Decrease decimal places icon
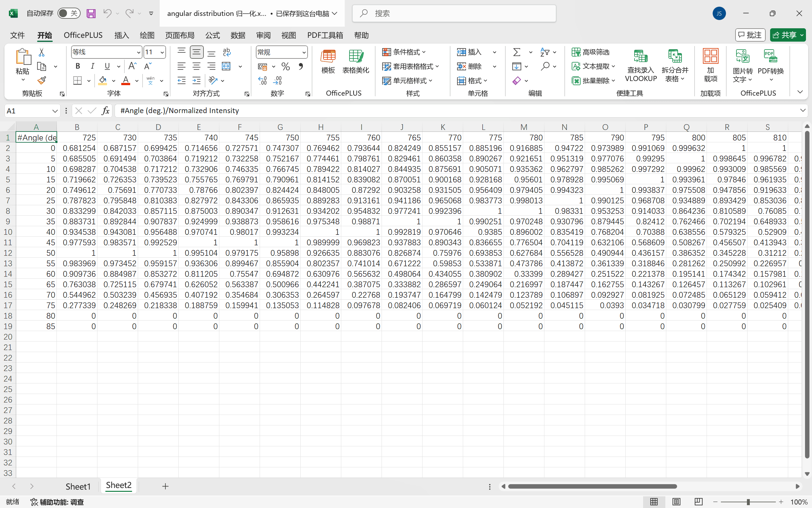The image size is (812, 508). 278,81
